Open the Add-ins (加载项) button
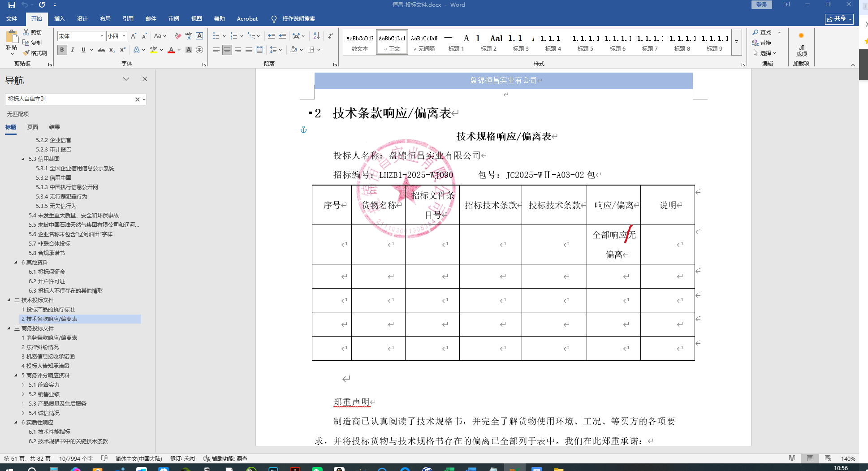 coord(801,43)
